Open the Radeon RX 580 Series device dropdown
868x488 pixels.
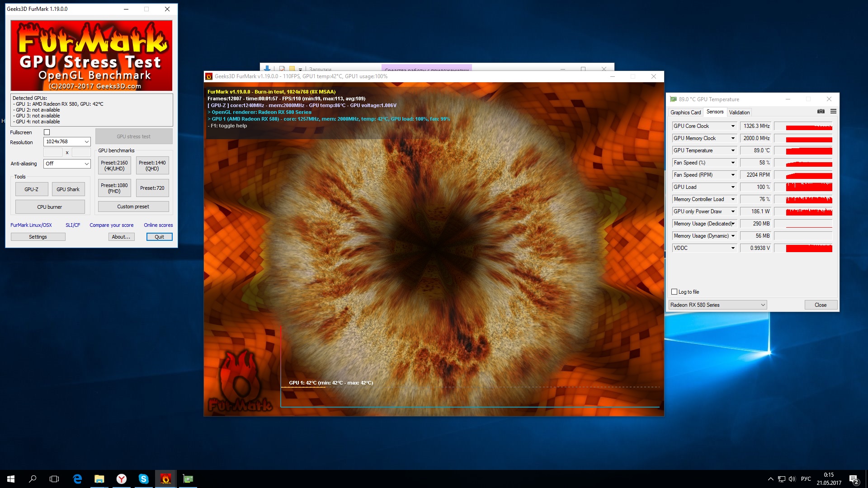[717, 305]
